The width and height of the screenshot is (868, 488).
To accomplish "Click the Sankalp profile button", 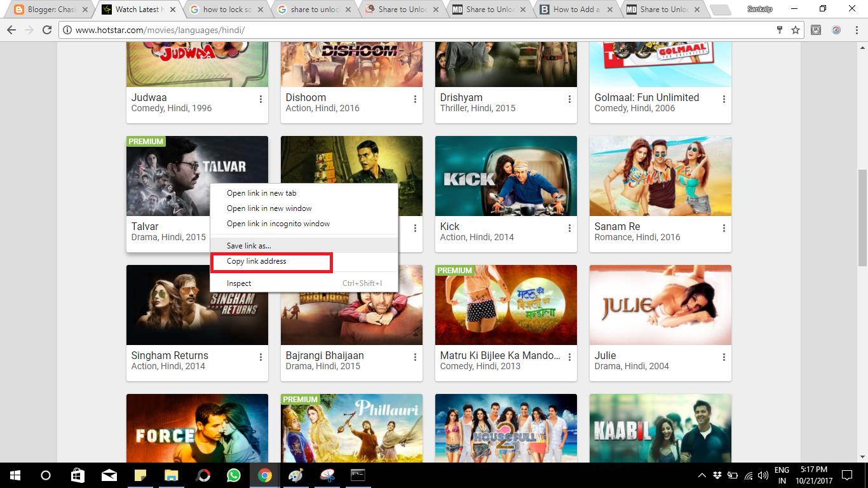I will tap(760, 9).
